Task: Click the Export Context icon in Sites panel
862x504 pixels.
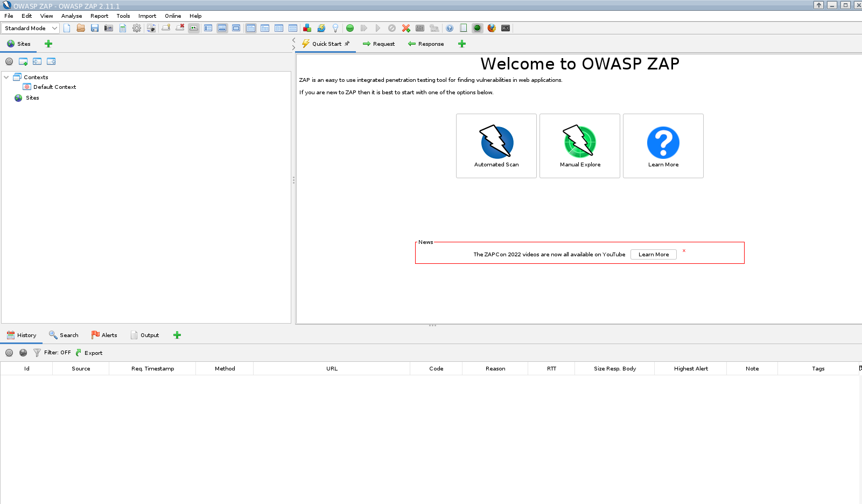Action: pyautogui.click(x=51, y=61)
